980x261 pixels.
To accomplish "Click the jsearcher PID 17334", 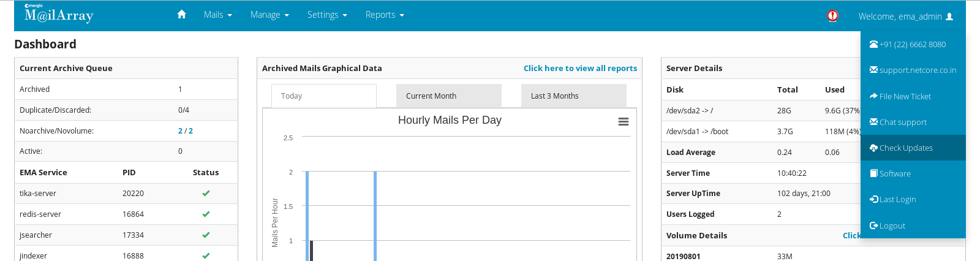I will click(x=133, y=235).
